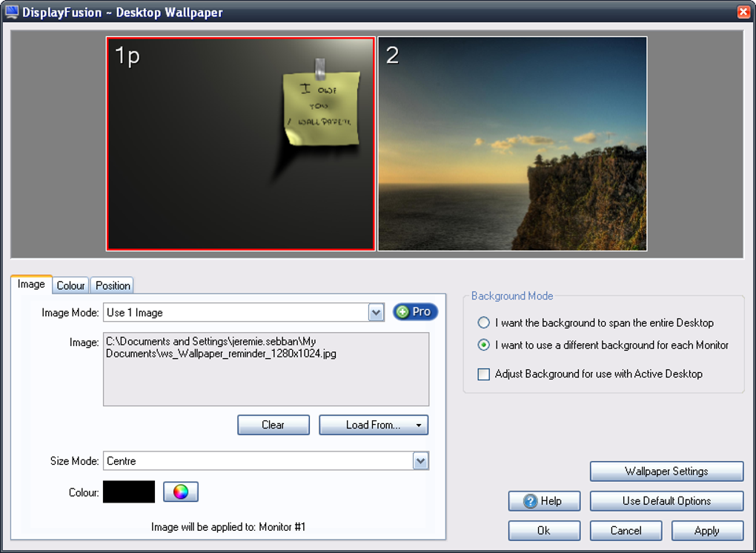Clear the selected image
The image size is (756, 553).
pos(273,425)
